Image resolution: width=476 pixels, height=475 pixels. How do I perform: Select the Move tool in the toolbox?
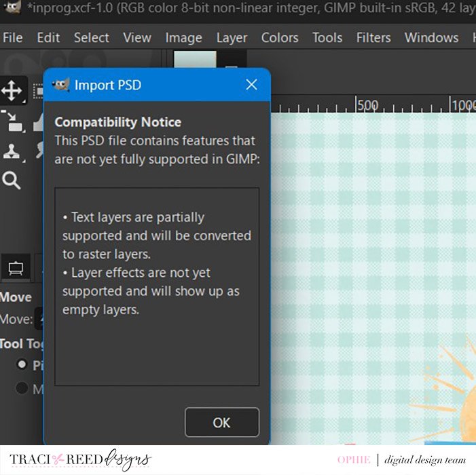(x=12, y=90)
